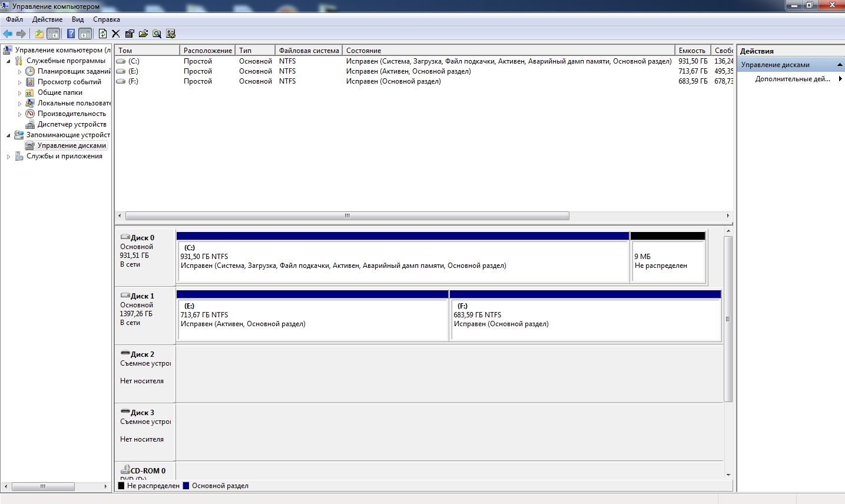Expand the Общие папки node arrow

tap(19, 93)
